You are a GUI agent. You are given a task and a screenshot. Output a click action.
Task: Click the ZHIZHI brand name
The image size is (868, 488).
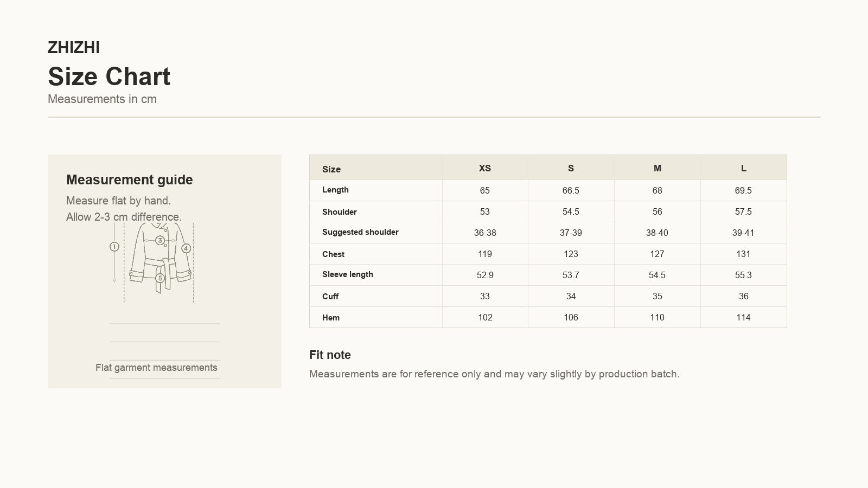[74, 48]
